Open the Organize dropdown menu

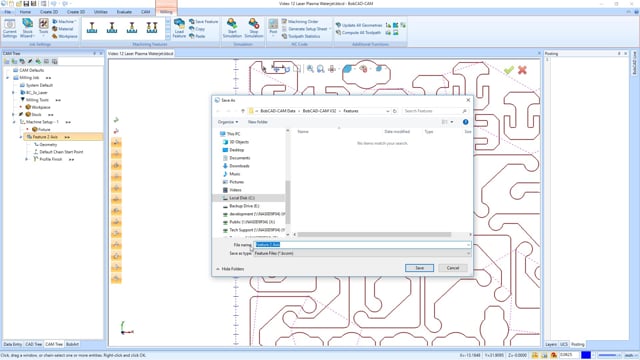pos(228,122)
